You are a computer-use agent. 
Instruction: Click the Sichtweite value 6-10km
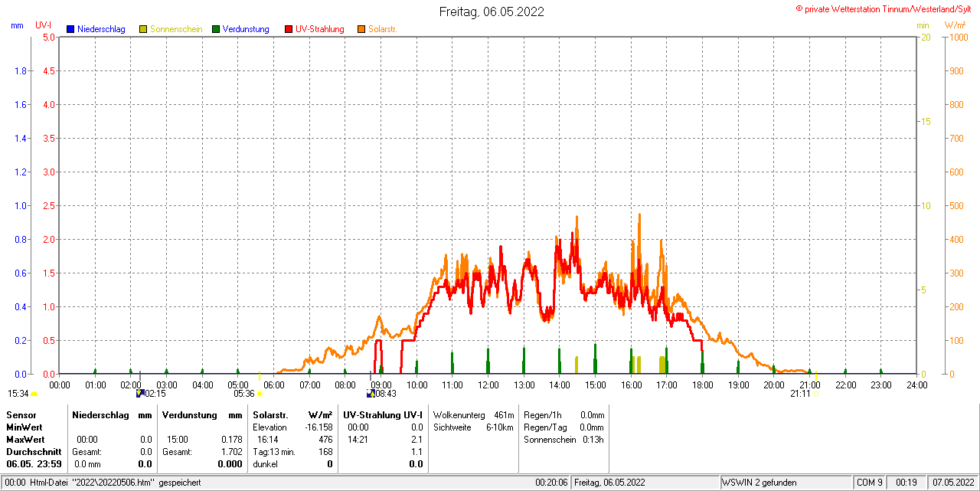coord(499,427)
